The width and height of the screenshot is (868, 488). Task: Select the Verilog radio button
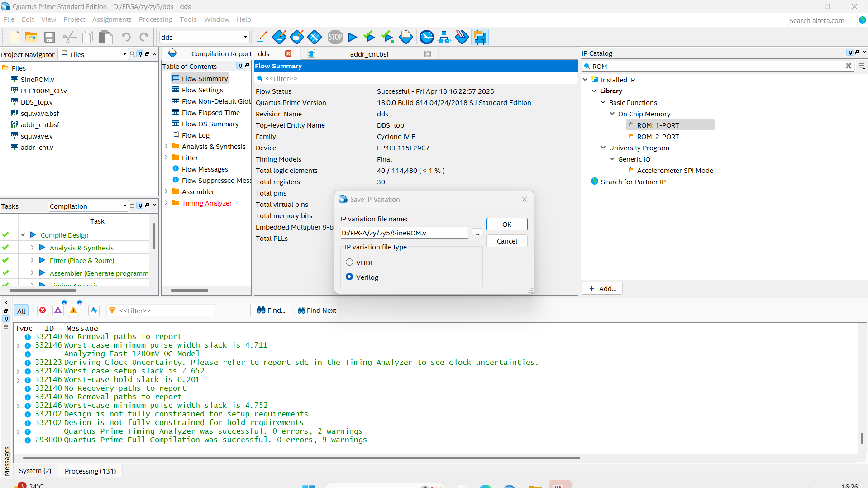click(349, 277)
